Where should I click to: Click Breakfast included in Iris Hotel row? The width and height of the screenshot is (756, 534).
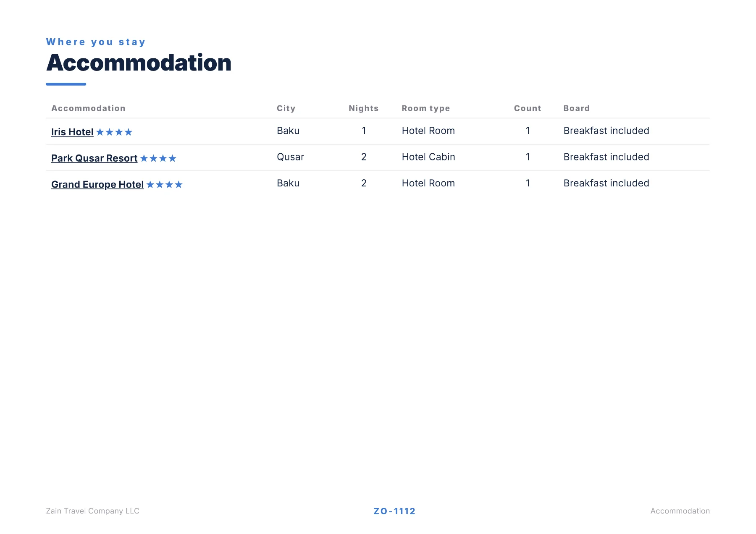606,131
